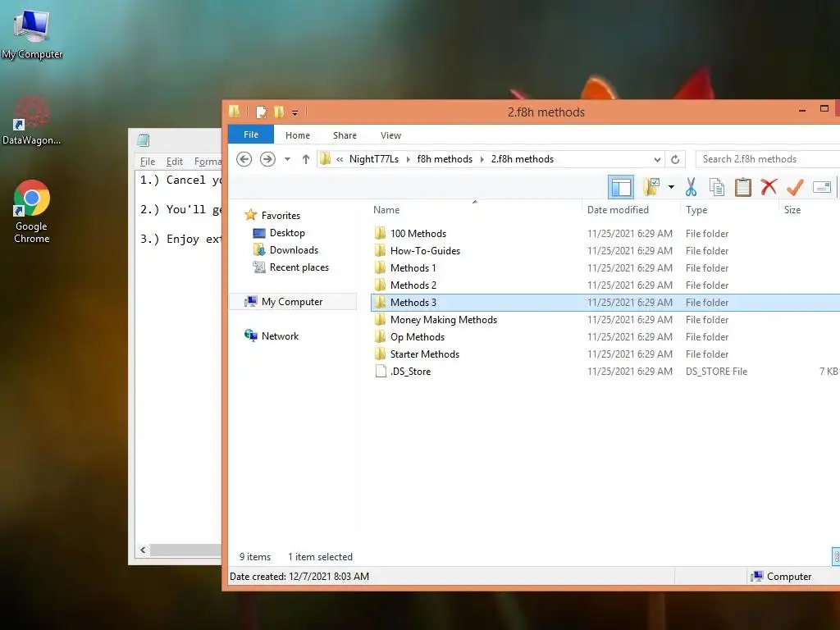Navigate to NightT77Ls in the address breadcrumb
Screen dimensions: 840x630
[x=374, y=159]
